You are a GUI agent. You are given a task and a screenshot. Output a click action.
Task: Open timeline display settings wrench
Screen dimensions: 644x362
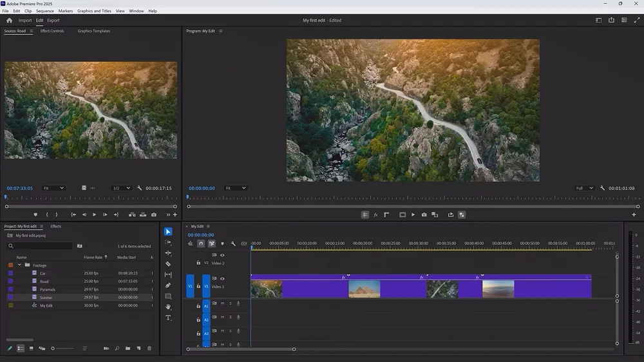[233, 243]
